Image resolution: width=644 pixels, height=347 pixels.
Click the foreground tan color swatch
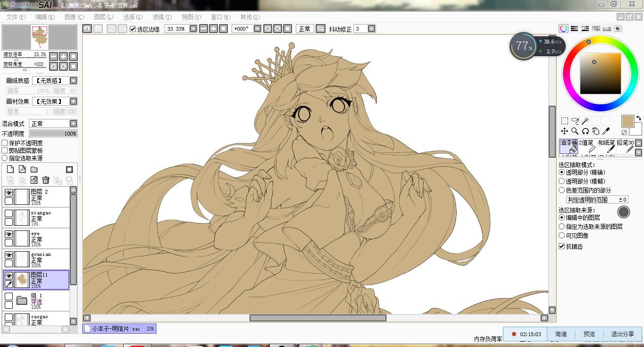tap(627, 121)
